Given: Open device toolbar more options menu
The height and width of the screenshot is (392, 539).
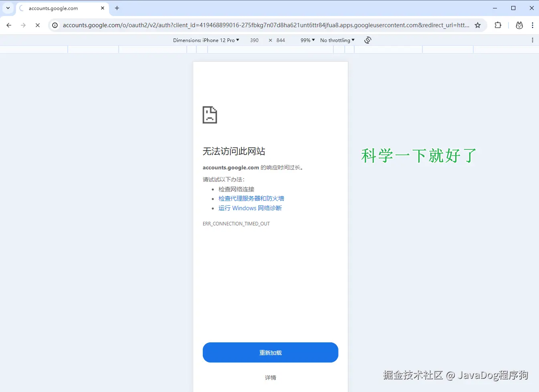Looking at the screenshot, I should [532, 40].
